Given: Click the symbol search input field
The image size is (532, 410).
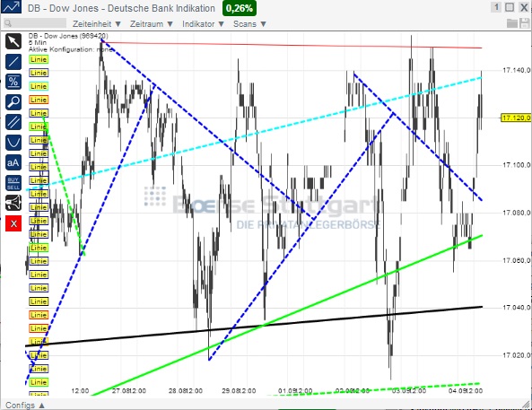Looking at the screenshot, I should (x=35, y=23).
